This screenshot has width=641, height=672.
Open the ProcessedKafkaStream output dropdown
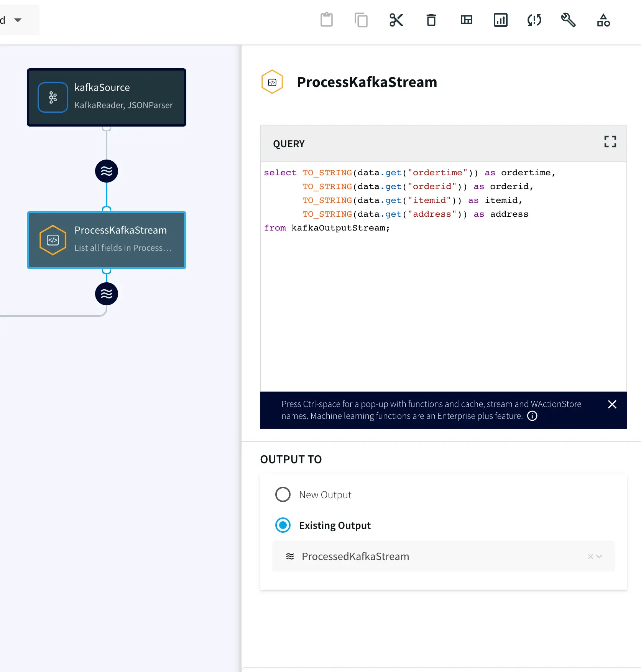[x=600, y=556]
